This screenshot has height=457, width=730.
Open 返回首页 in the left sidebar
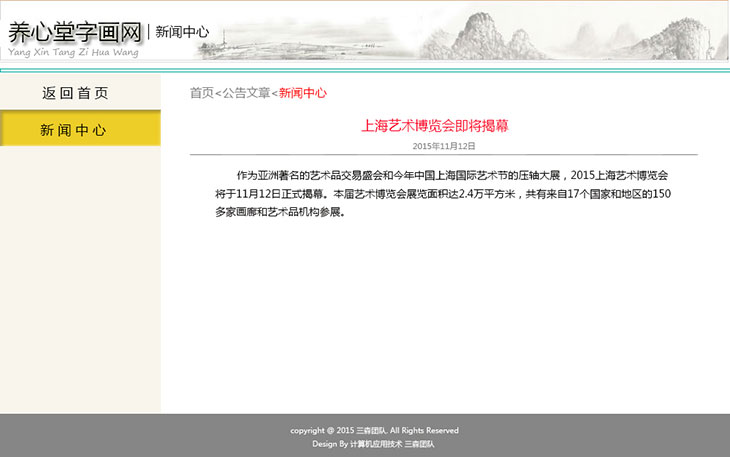click(76, 93)
